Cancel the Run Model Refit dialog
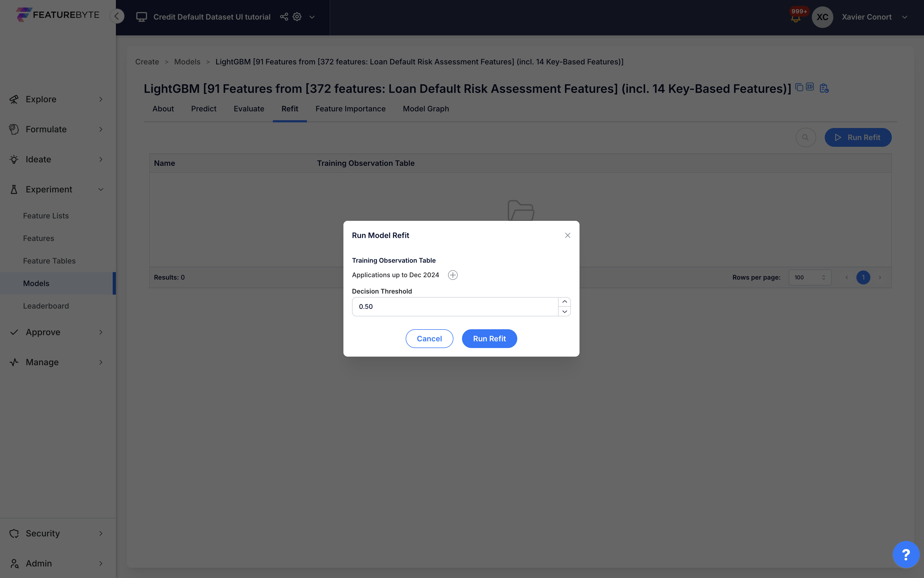Image resolution: width=924 pixels, height=578 pixels. [x=429, y=339]
